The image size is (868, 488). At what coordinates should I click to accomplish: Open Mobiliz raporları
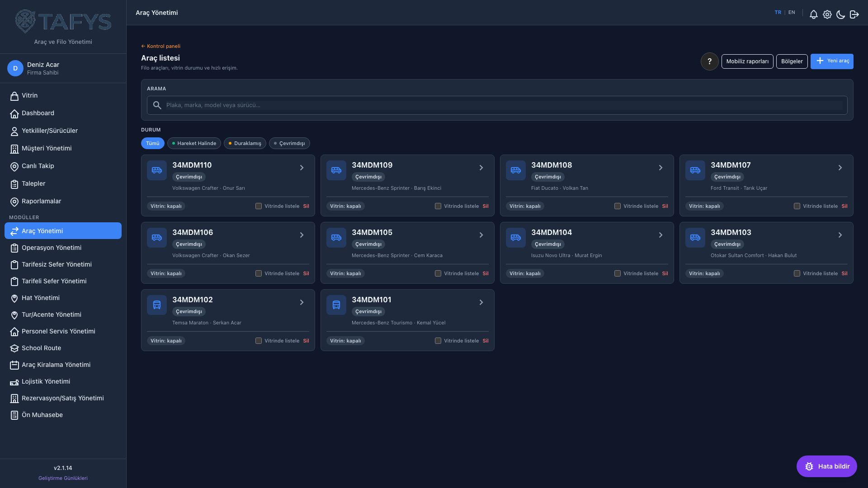click(747, 61)
